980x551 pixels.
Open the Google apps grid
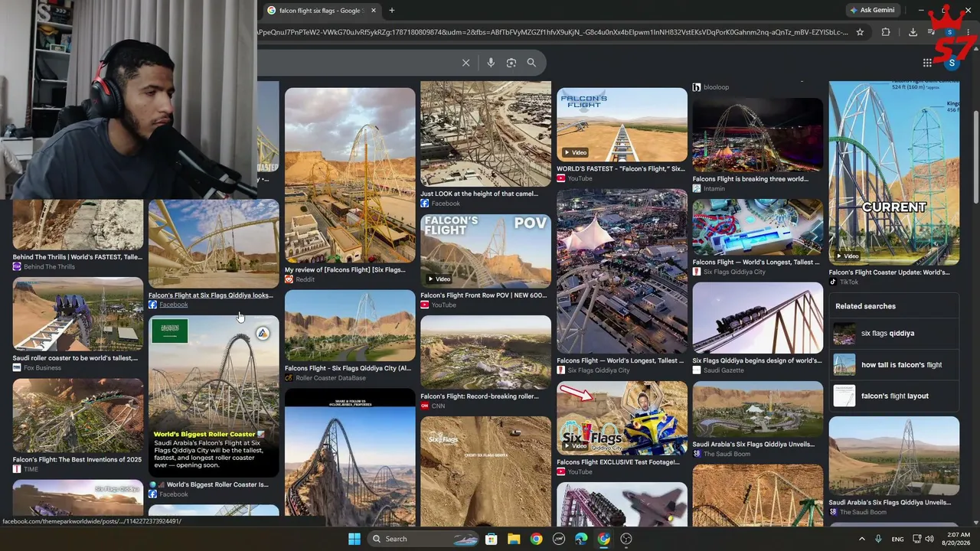point(927,63)
